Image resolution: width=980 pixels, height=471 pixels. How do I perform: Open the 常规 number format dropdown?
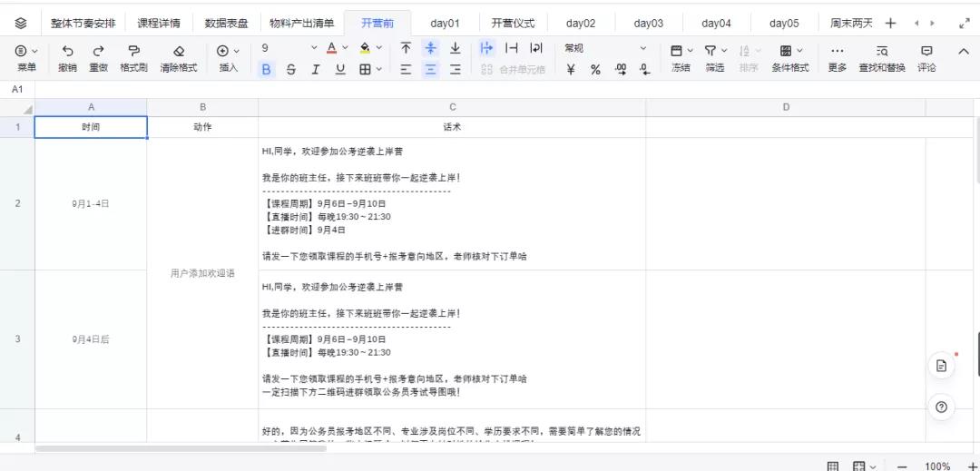tap(605, 48)
